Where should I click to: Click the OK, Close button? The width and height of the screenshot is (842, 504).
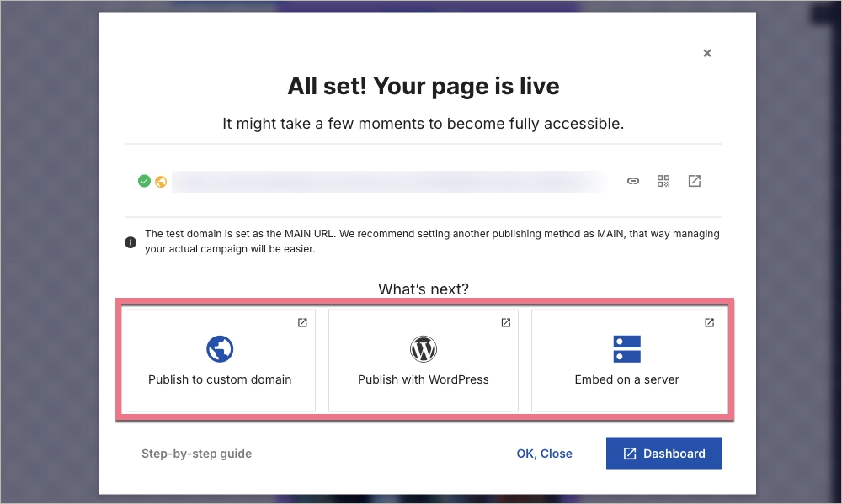click(x=545, y=453)
